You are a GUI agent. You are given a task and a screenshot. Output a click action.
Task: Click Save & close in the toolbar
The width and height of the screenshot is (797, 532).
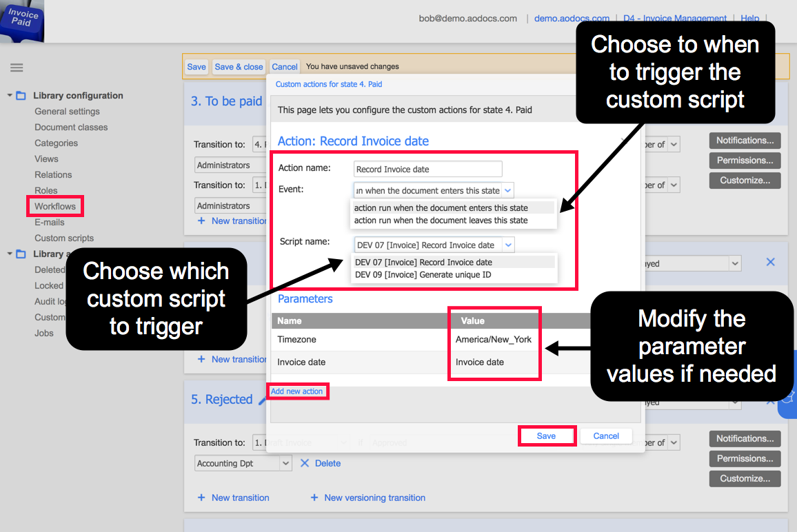click(x=239, y=67)
